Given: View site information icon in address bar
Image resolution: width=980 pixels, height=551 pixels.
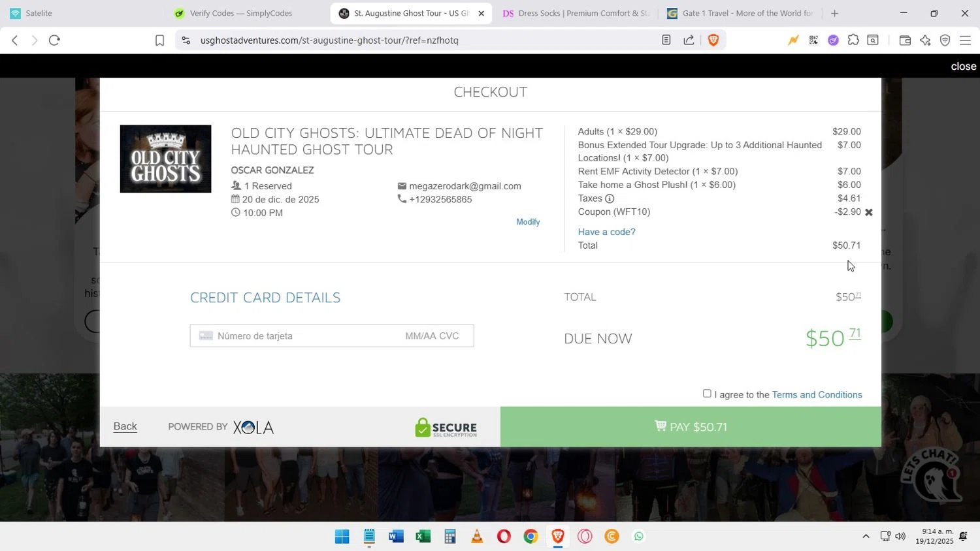Looking at the screenshot, I should [x=186, y=40].
